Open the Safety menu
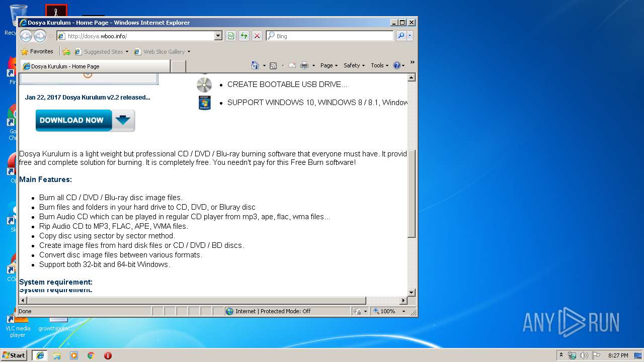Screen dimensions: 644x362 [x=354, y=65]
